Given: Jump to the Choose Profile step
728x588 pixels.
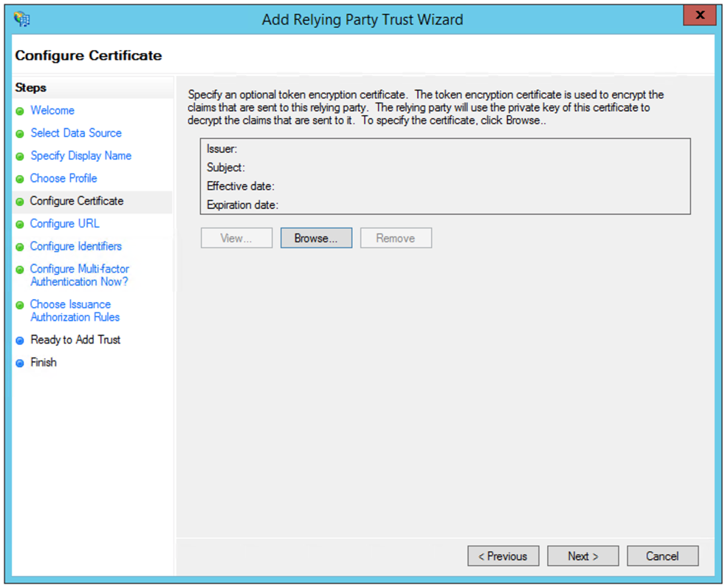Looking at the screenshot, I should [63, 178].
